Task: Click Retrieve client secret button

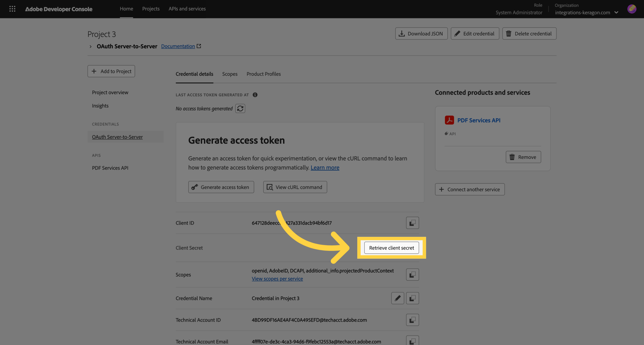Action: point(391,248)
